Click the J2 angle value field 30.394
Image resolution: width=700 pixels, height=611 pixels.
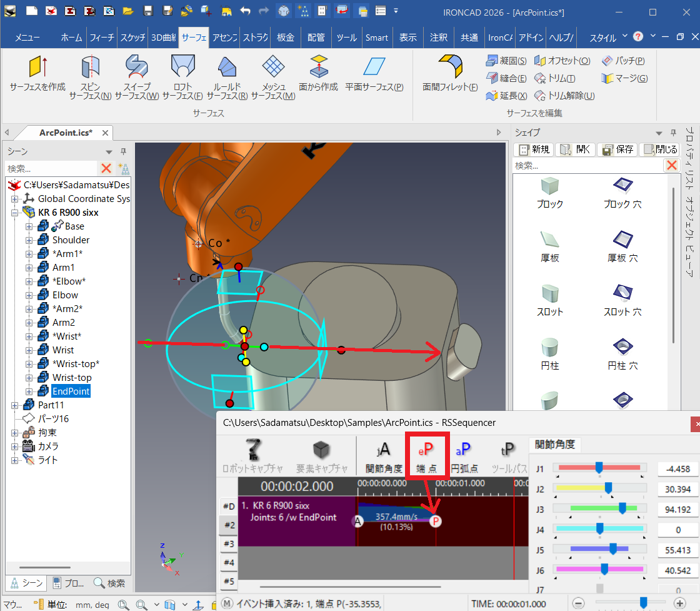[x=677, y=490]
